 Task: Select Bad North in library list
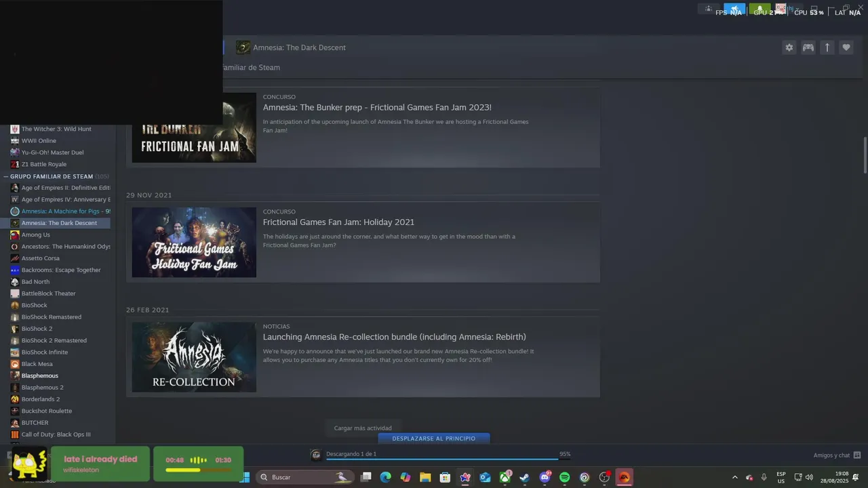35,282
